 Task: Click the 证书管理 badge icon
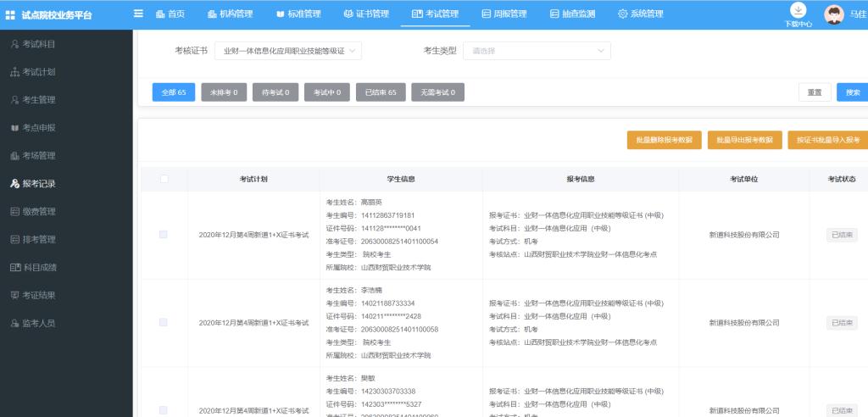tap(348, 14)
